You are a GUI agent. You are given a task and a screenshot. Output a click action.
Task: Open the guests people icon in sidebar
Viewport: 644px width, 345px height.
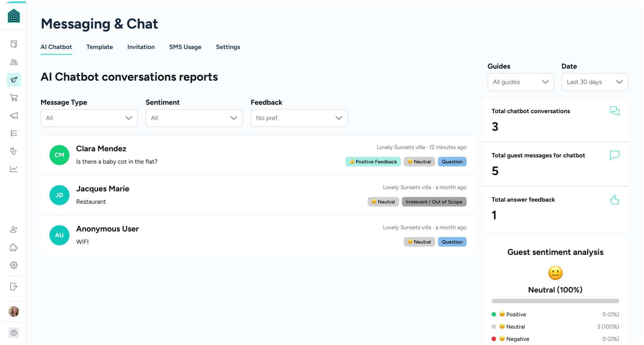[14, 62]
